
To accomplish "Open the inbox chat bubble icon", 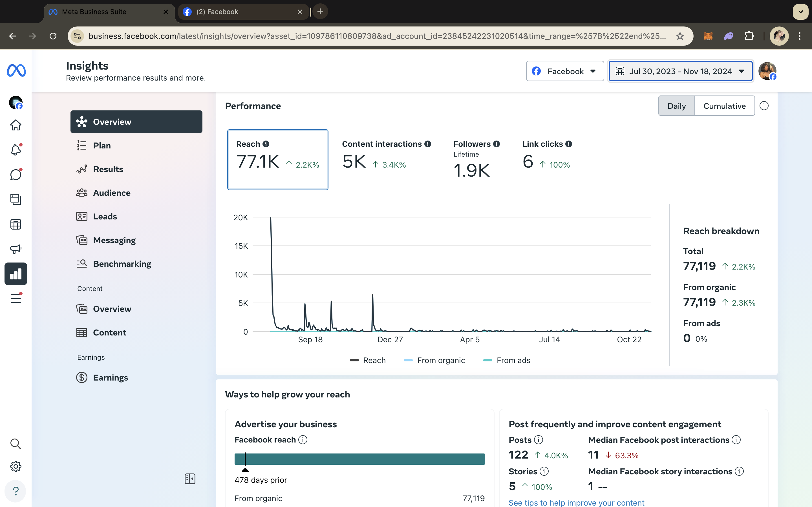I will tap(16, 174).
